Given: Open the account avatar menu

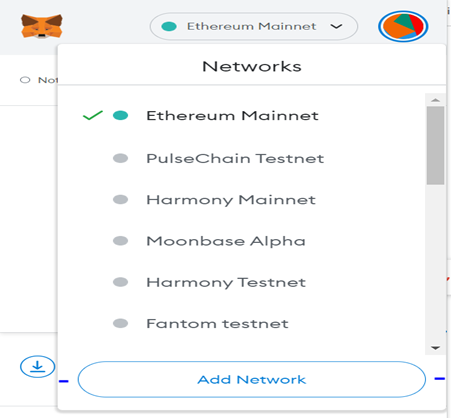Looking at the screenshot, I should tap(403, 26).
